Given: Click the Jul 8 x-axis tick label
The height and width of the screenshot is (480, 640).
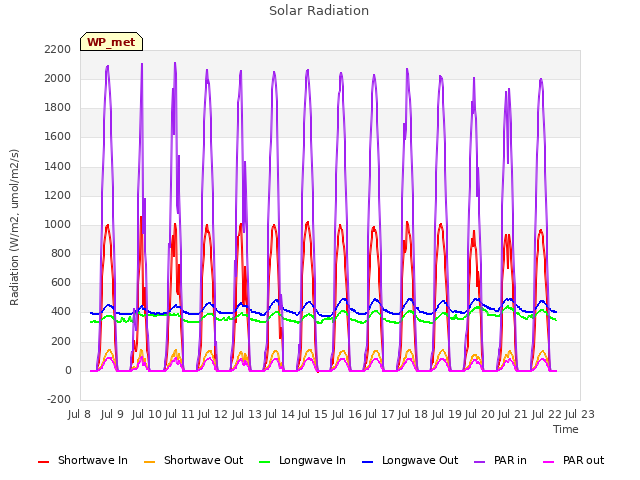Looking at the screenshot, I should click(79, 414).
